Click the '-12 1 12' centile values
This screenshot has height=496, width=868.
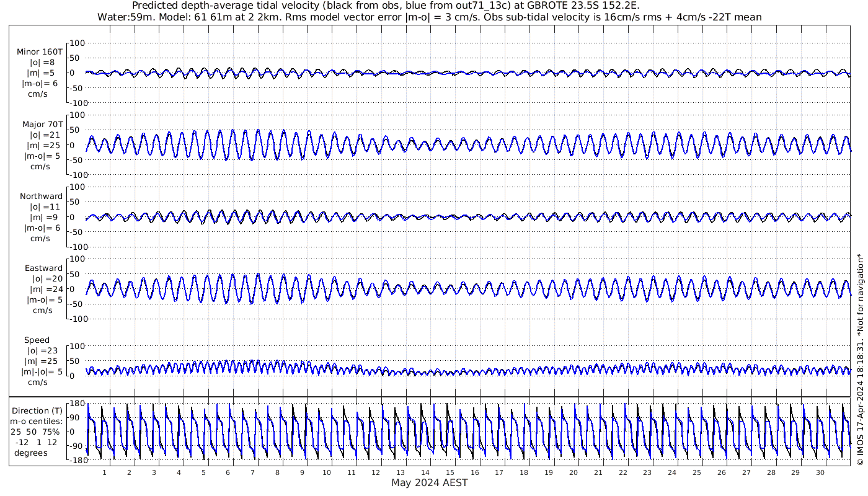coord(35,442)
